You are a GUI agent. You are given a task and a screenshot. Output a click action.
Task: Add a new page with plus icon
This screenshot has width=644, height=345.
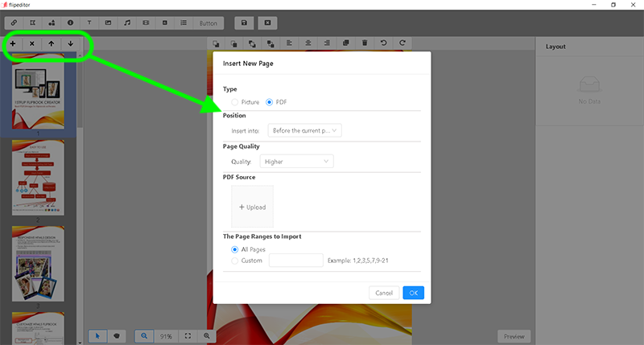(x=13, y=43)
